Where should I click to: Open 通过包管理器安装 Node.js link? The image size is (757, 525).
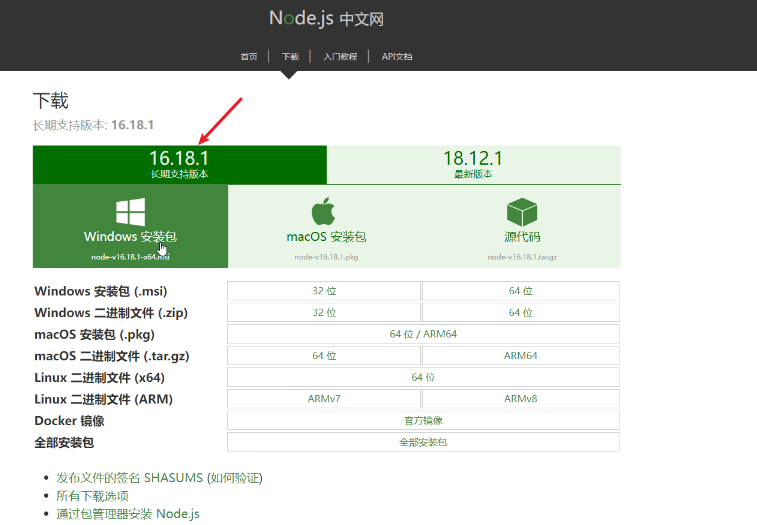pyautogui.click(x=128, y=514)
